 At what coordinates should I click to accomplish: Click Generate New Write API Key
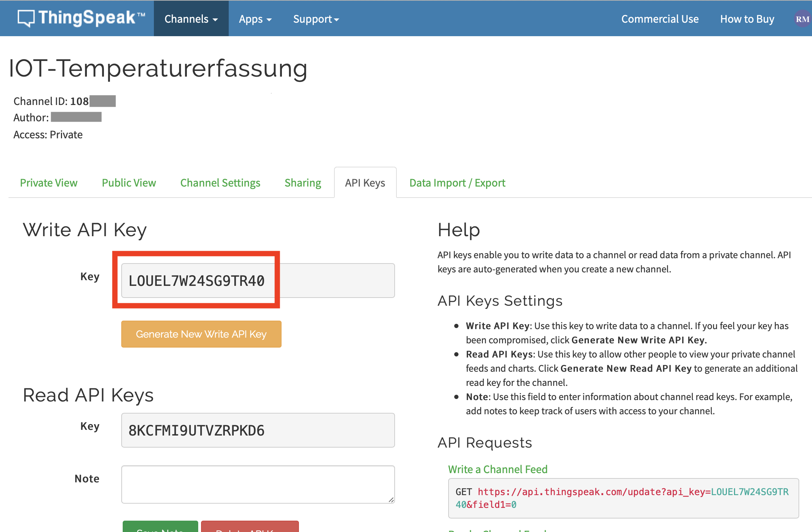[201, 334]
